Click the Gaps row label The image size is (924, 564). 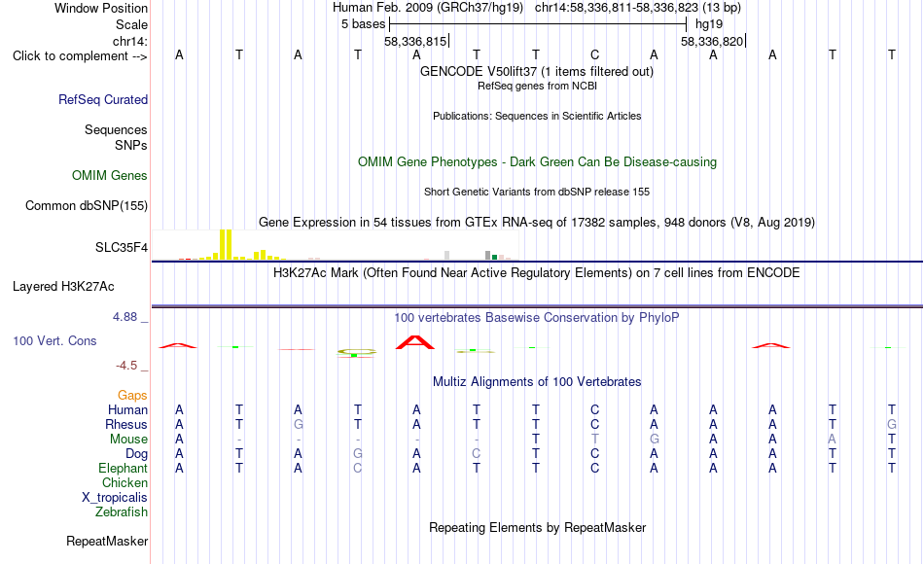coord(132,396)
